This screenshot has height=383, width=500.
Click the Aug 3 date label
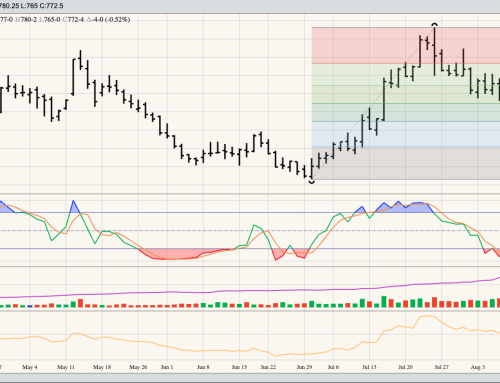pyautogui.click(x=477, y=367)
